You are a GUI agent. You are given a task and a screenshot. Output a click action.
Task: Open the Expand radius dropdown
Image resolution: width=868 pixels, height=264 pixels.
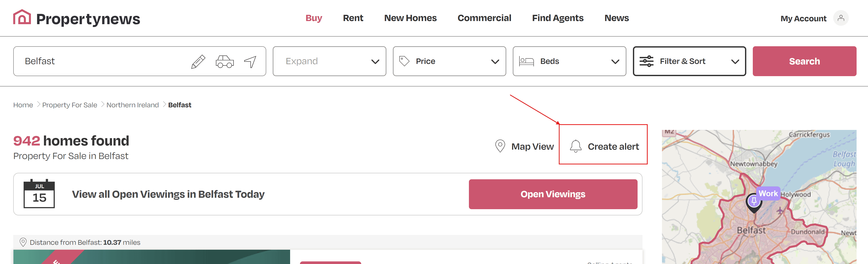click(x=329, y=61)
